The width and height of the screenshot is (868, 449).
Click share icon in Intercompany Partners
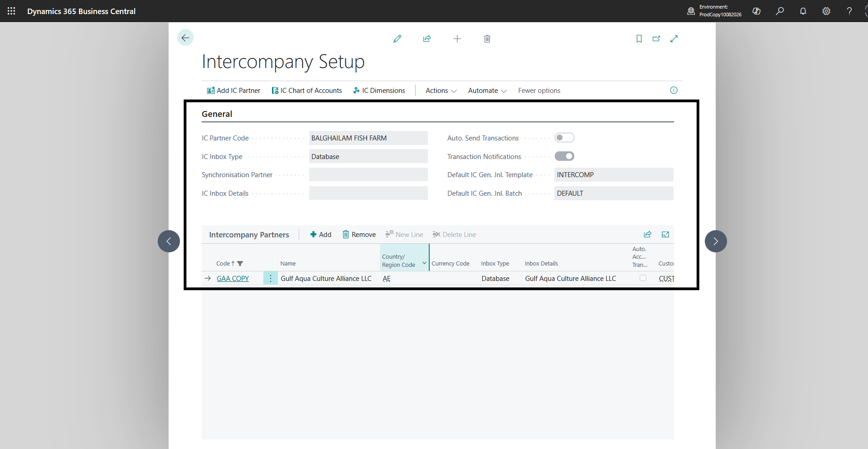pos(648,234)
